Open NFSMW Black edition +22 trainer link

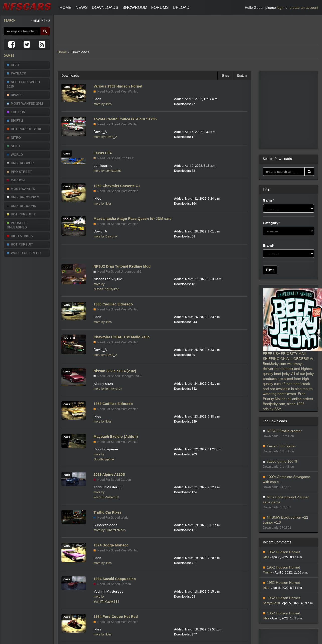(286, 520)
